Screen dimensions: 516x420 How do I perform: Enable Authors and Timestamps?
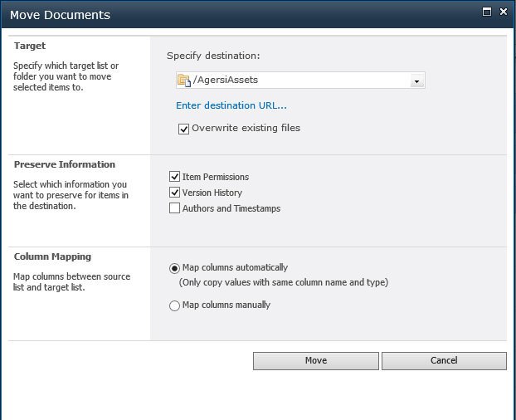(x=175, y=208)
